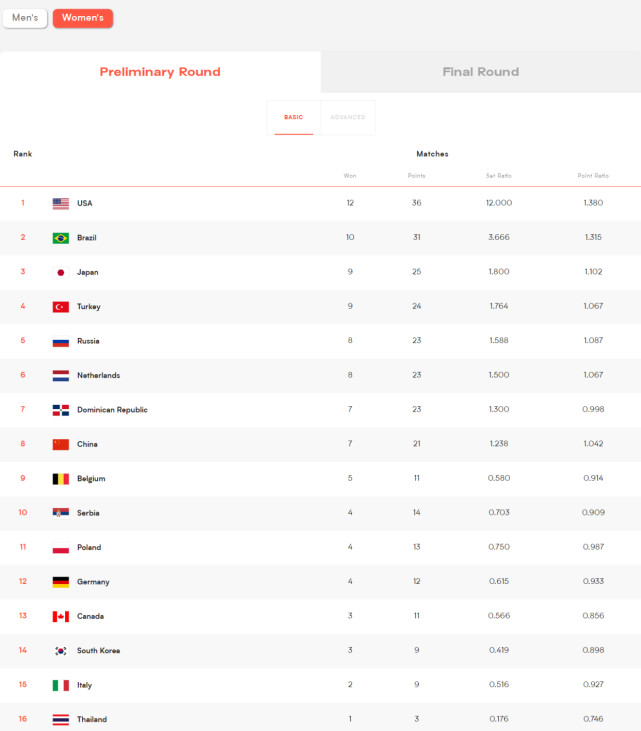Open the Netherlands team name link
The height and width of the screenshot is (731, 641).
point(98,375)
